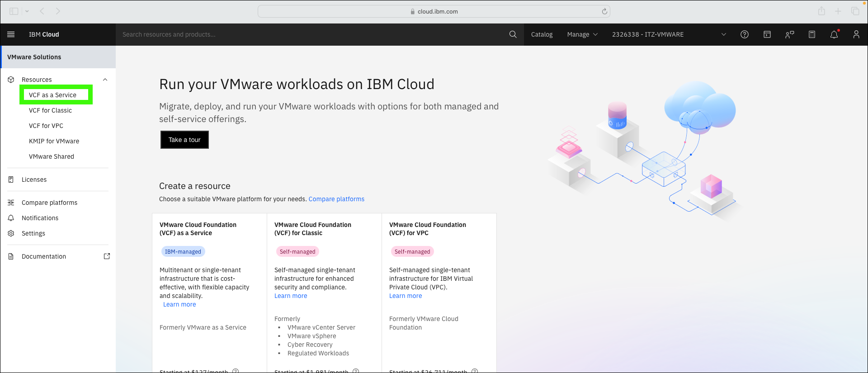Reload the page with the refresh icon

click(x=604, y=11)
